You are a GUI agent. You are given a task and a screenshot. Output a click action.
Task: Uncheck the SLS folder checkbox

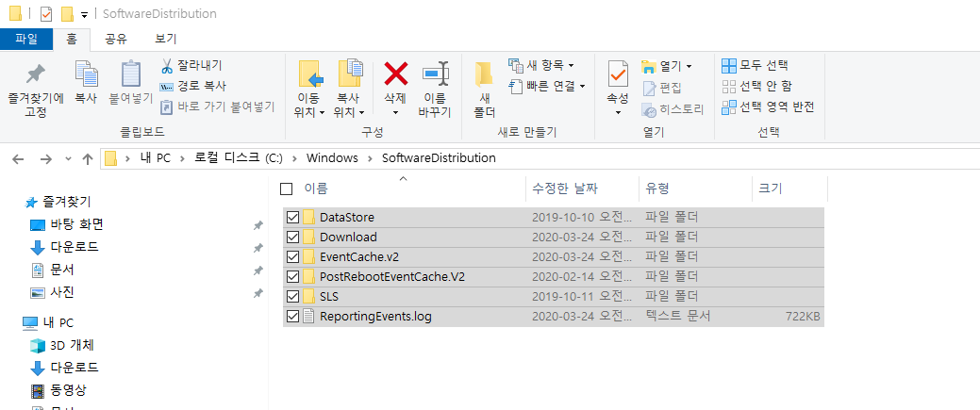tap(291, 296)
